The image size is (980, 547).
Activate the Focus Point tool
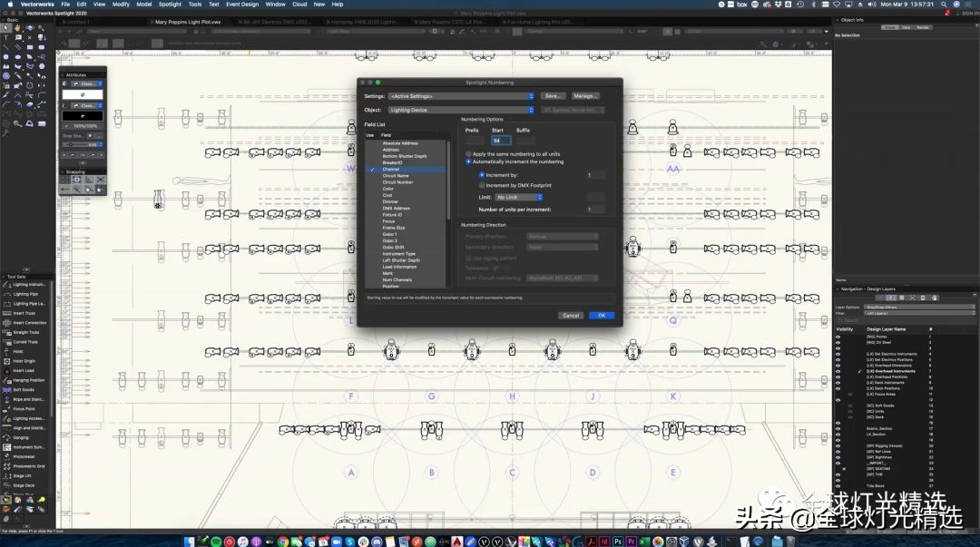pos(24,409)
